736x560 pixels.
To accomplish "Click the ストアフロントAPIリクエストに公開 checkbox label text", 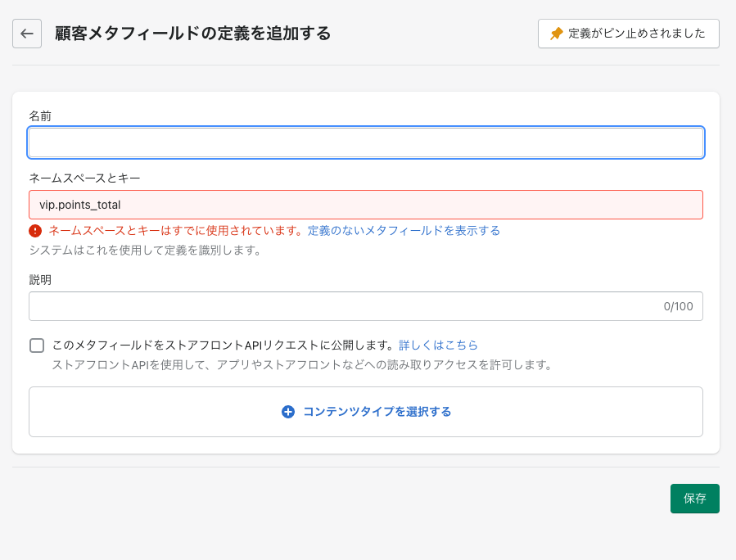I will point(223,345).
